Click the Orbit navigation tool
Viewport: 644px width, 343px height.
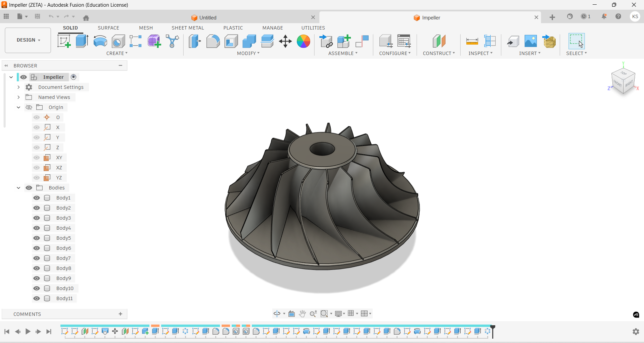click(277, 313)
